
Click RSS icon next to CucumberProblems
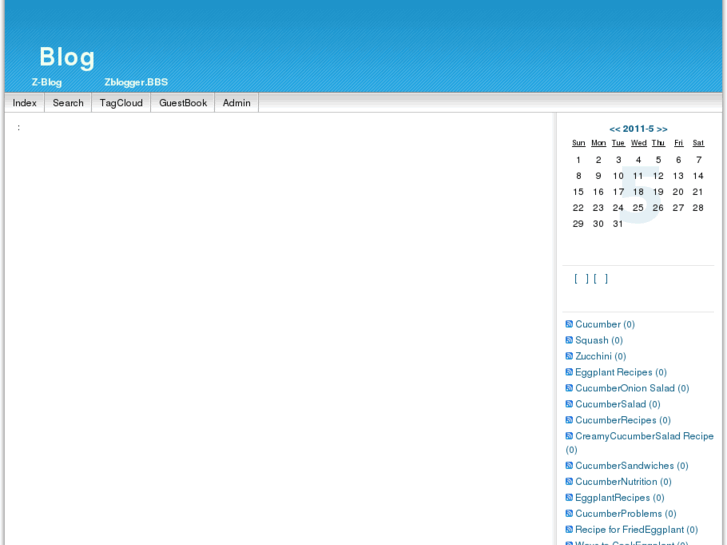[569, 513]
